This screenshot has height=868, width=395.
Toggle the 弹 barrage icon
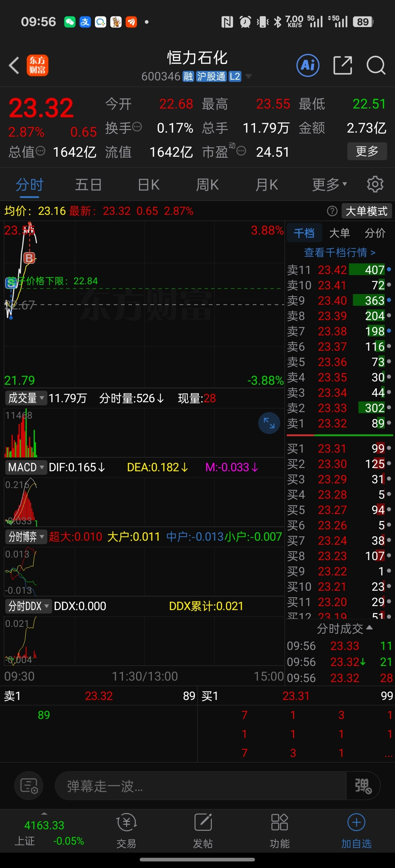[363, 785]
